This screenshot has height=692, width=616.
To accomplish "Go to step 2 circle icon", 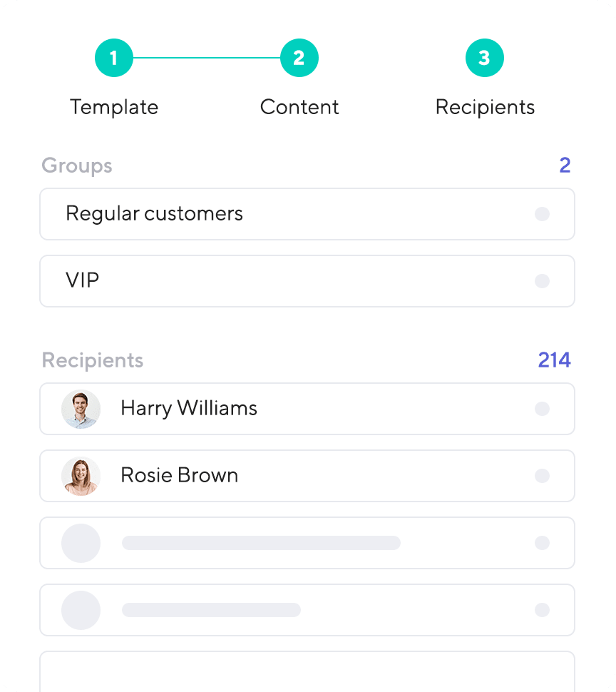I will (x=299, y=58).
